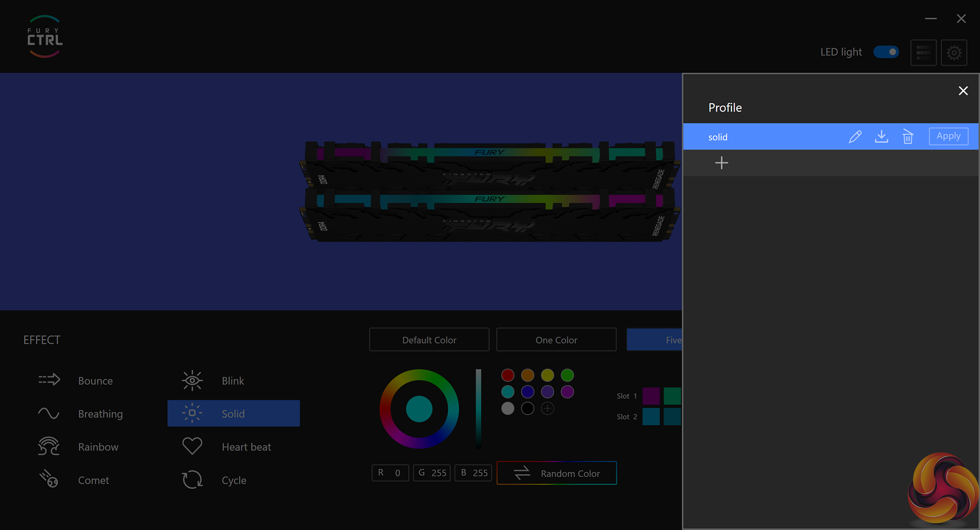Choose the Rainbow effect label

[x=99, y=447]
